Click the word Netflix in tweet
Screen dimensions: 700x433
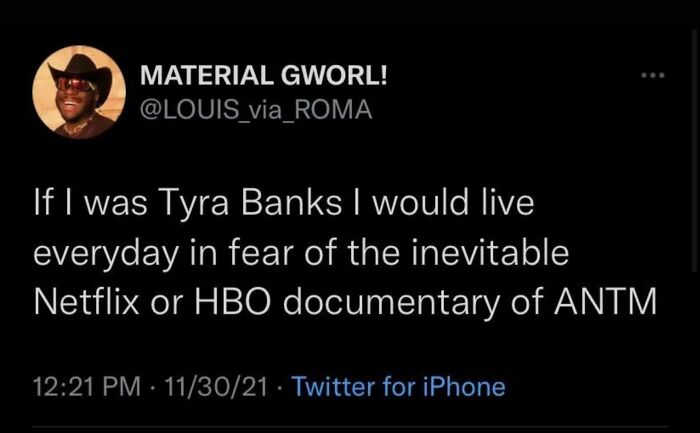(87, 301)
